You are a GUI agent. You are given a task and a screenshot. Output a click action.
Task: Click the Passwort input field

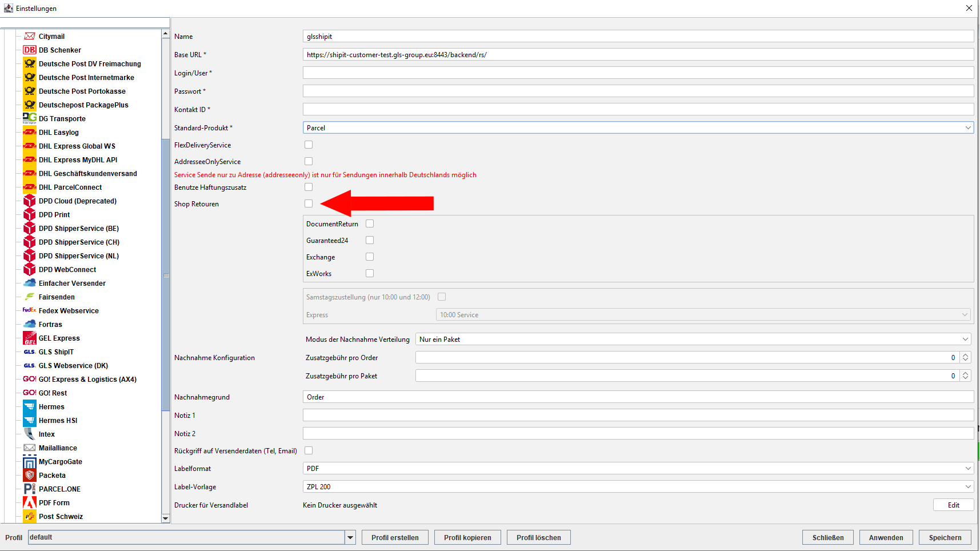pyautogui.click(x=638, y=91)
